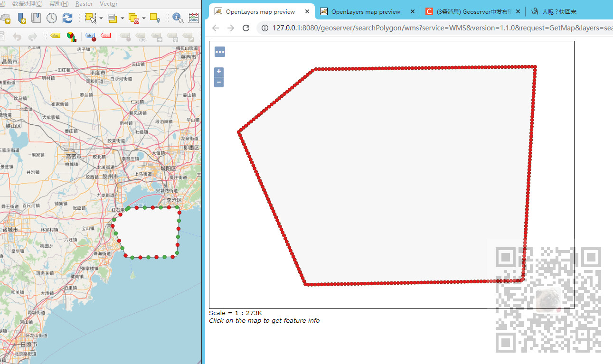613x364 pixels.
Task: Open the Vector menu
Action: 109,4
